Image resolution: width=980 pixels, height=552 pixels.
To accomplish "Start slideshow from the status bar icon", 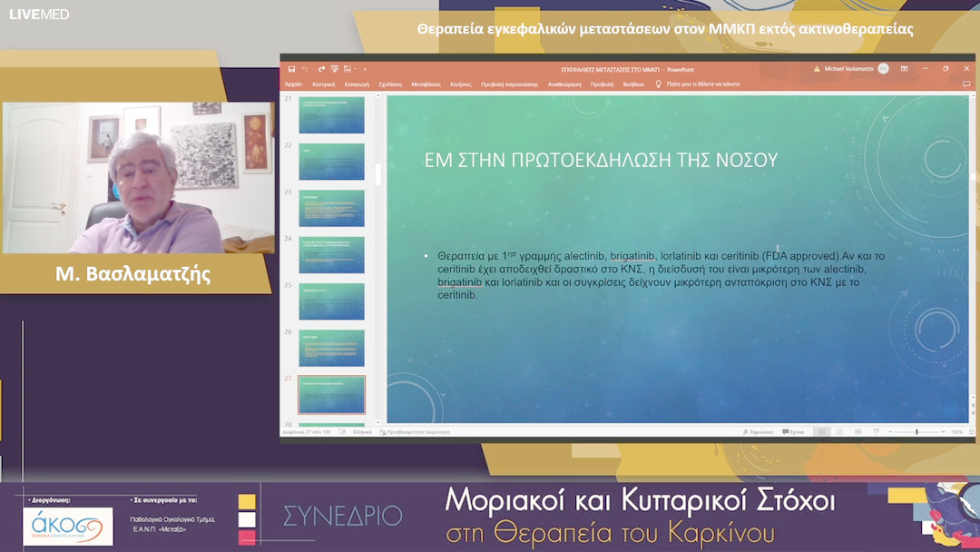I will [876, 430].
